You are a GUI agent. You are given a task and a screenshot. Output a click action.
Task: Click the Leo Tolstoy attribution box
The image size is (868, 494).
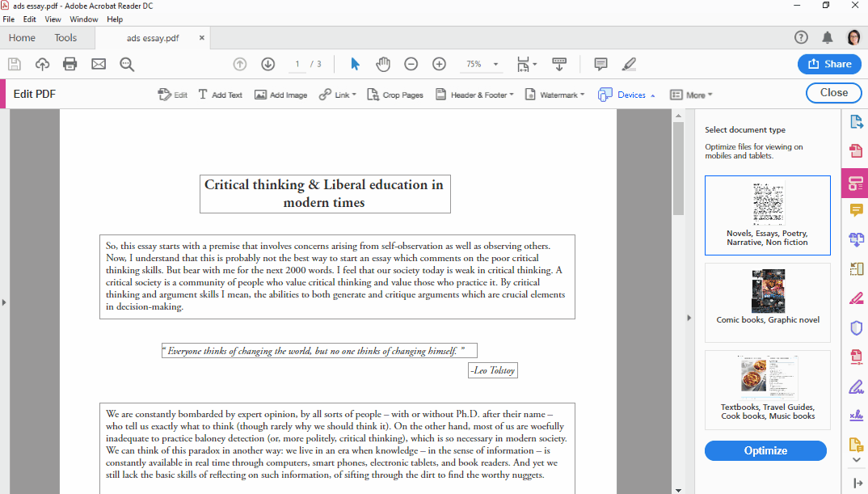pos(493,370)
